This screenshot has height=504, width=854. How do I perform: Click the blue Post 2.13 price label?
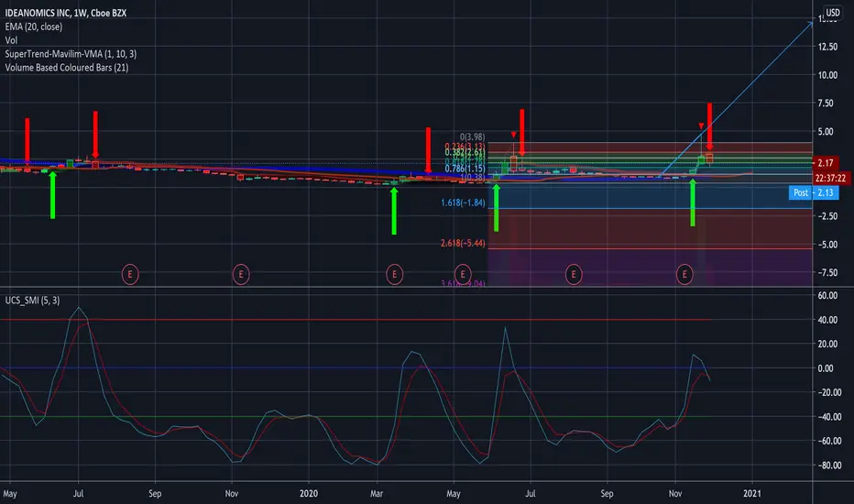(814, 192)
